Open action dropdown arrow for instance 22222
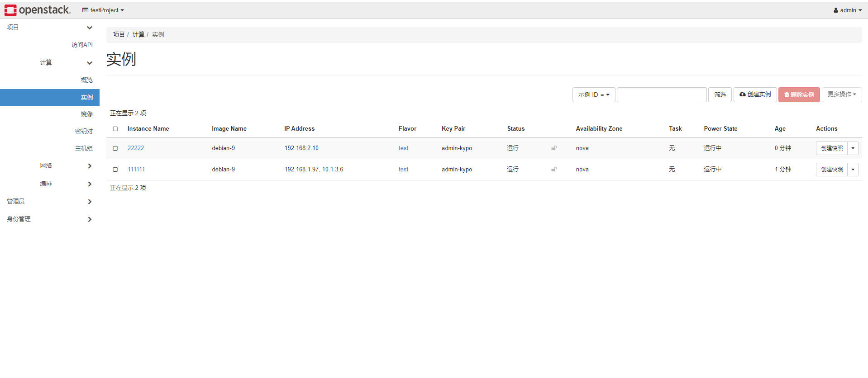This screenshot has height=378, width=868. (853, 148)
